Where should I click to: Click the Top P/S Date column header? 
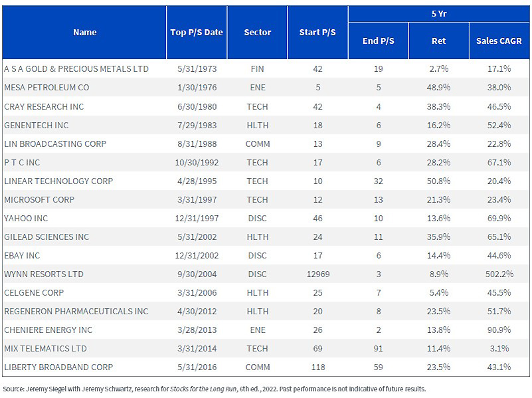(197, 33)
